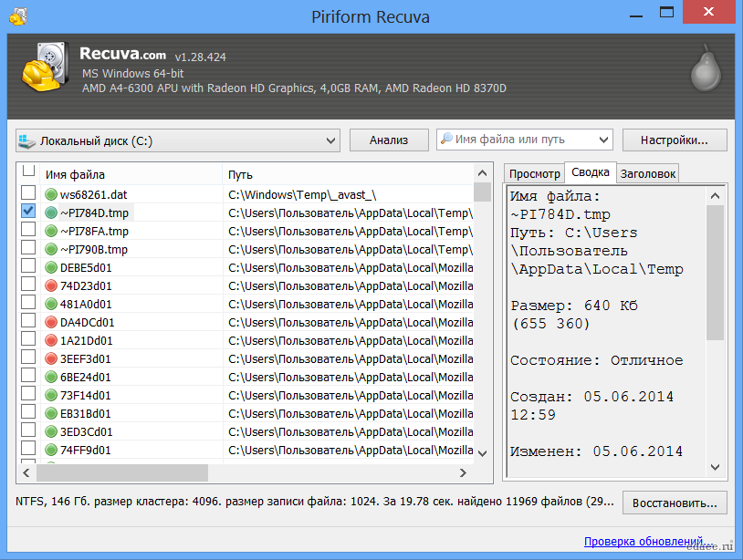
Task: Check the box for DA4DCd01
Action: coord(28,320)
